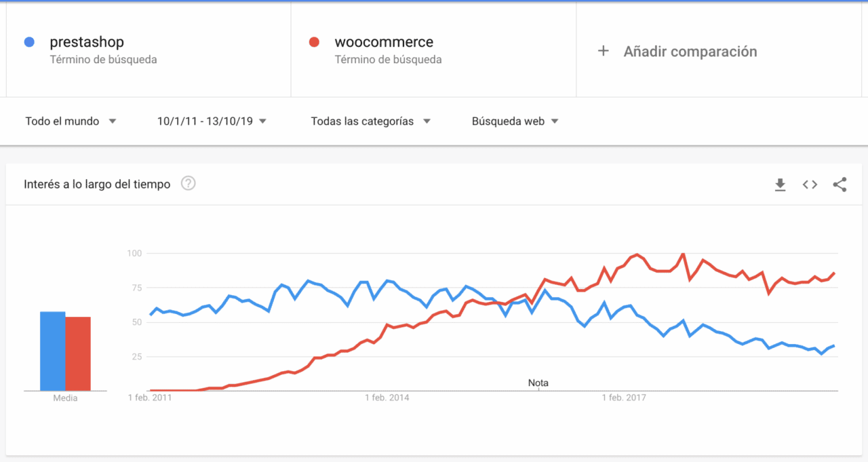Click the blue average bar for prestashop

click(x=53, y=351)
